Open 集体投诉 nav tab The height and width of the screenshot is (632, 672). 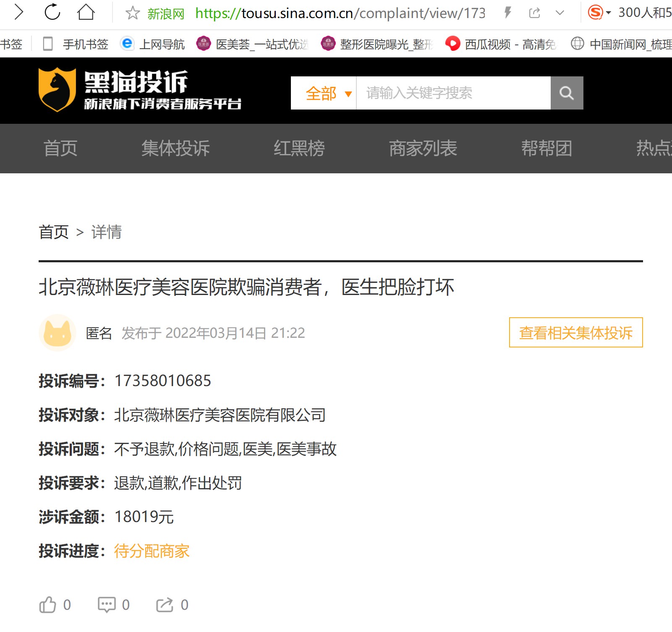click(x=175, y=149)
